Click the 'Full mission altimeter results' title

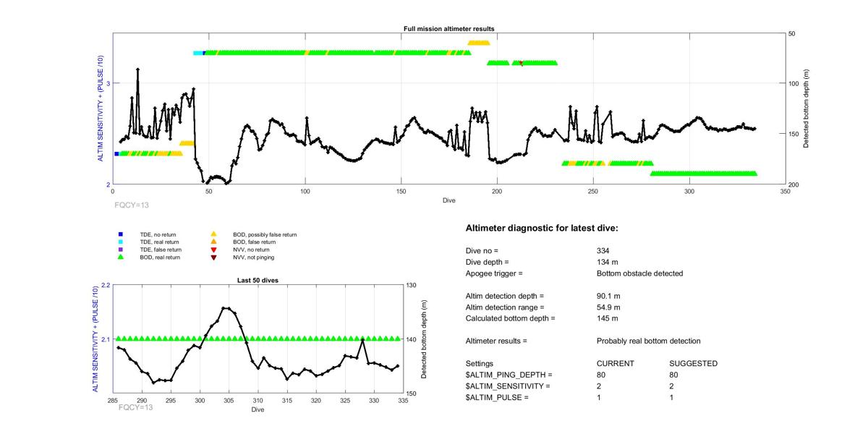tap(448, 29)
